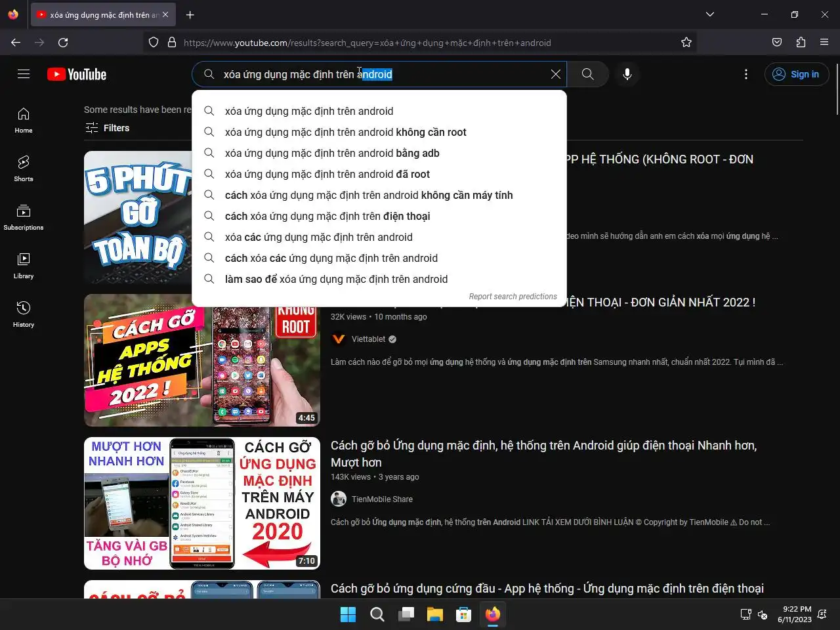Open the TienMobile Share channel link
Viewport: 840px width, 630px height.
[382, 499]
